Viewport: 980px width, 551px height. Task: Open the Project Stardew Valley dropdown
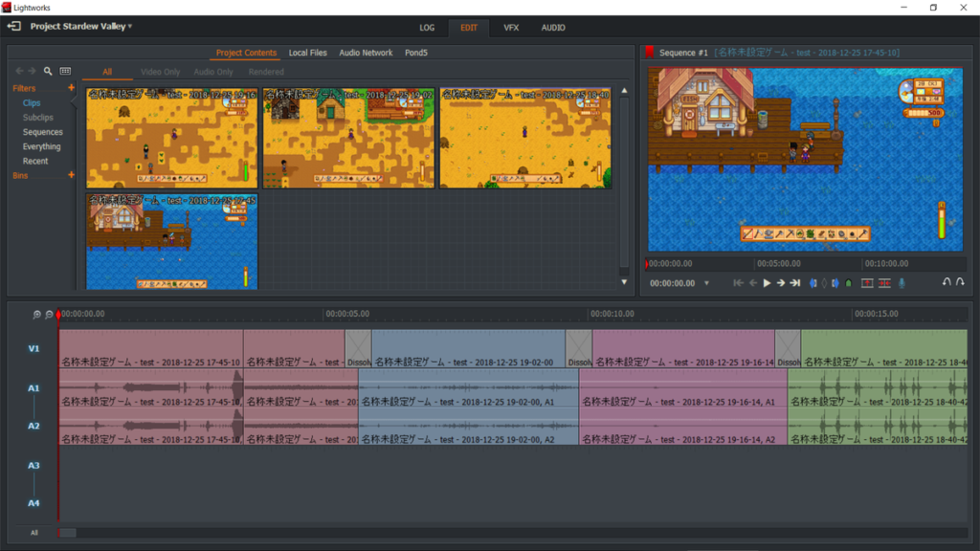point(81,26)
